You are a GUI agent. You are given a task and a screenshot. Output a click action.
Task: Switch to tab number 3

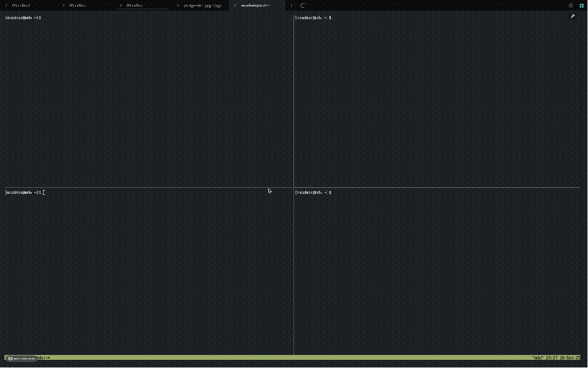click(x=143, y=5)
